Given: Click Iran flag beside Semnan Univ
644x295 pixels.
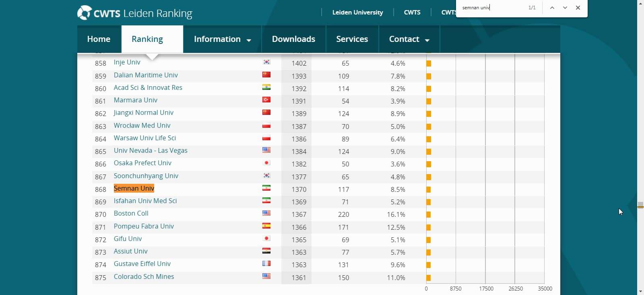Looking at the screenshot, I should (266, 188).
